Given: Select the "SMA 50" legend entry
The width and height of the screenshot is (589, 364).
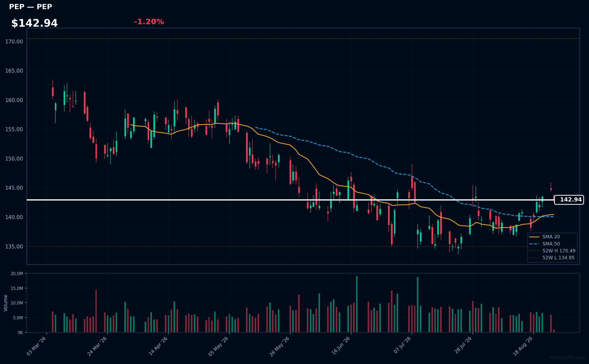Looking at the screenshot, I should [x=544, y=244].
